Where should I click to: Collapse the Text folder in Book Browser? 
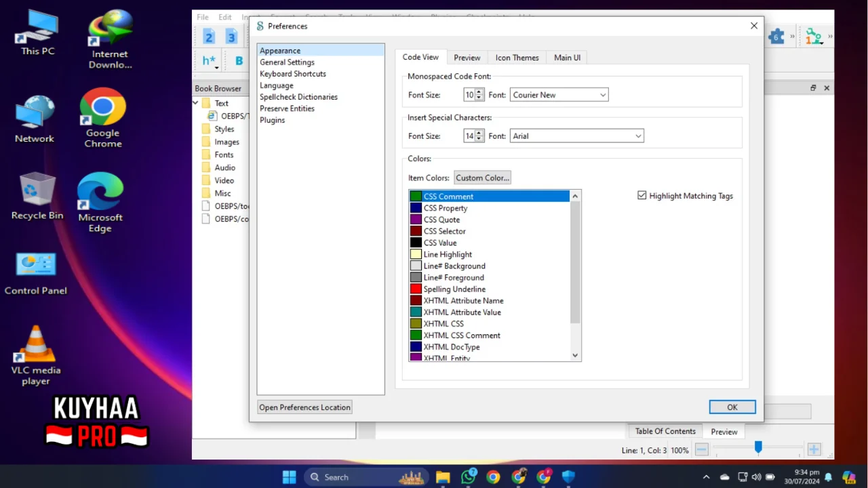(195, 103)
